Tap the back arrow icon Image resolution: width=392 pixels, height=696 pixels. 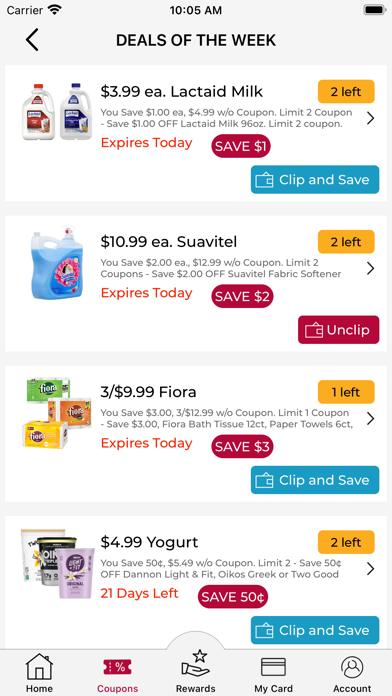(32, 40)
